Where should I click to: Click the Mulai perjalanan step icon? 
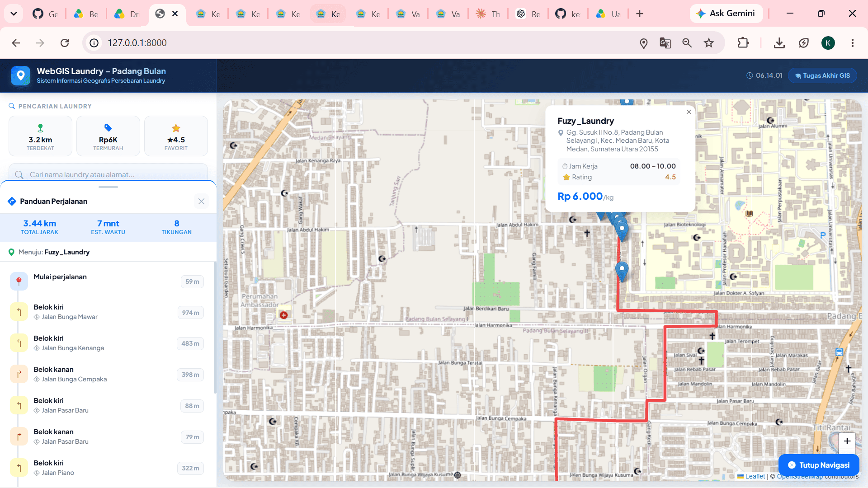tap(19, 281)
